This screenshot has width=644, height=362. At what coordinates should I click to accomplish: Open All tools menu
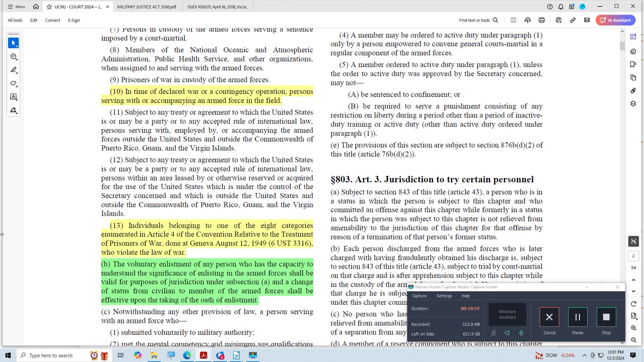coord(15,20)
